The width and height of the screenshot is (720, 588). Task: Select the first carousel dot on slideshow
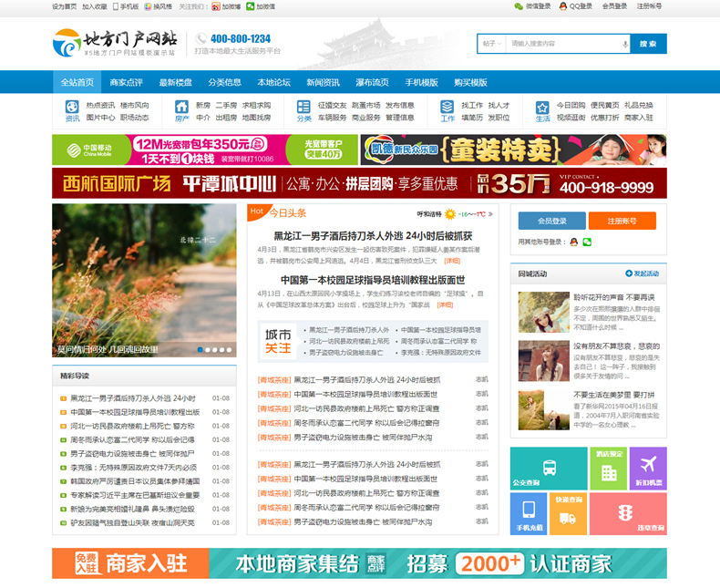tap(201, 349)
